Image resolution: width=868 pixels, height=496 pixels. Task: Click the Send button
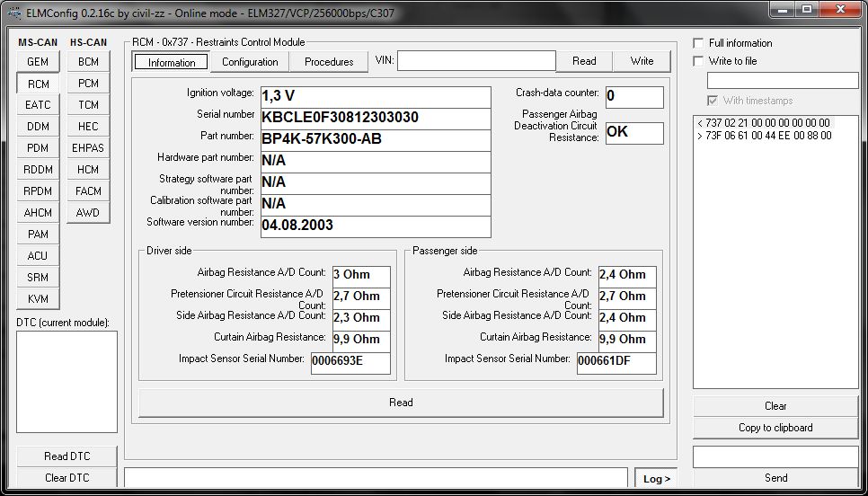coord(775,478)
